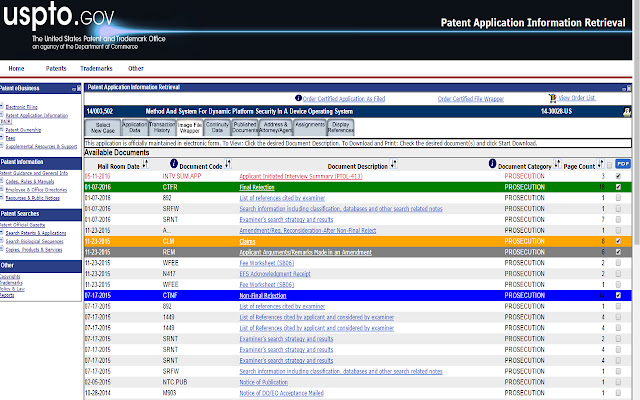The width and height of the screenshot is (640, 400).
Task: Click sort arrows for Document Category
Action: 557,164
